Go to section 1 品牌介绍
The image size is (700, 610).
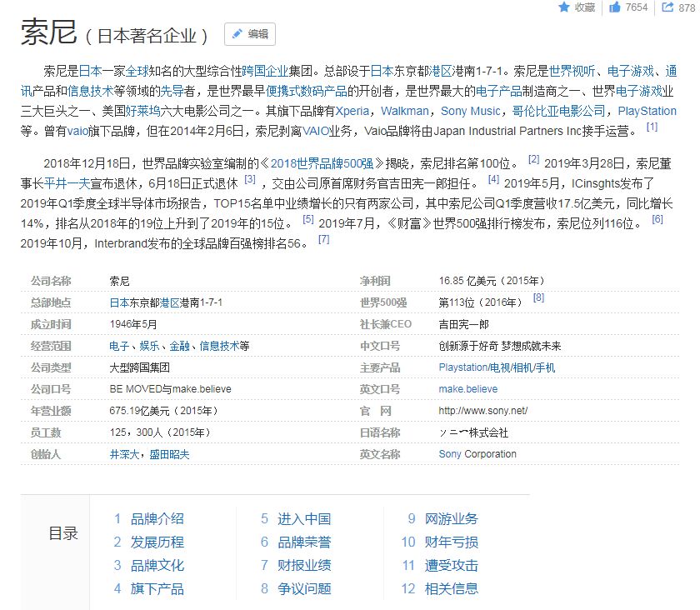(x=157, y=519)
